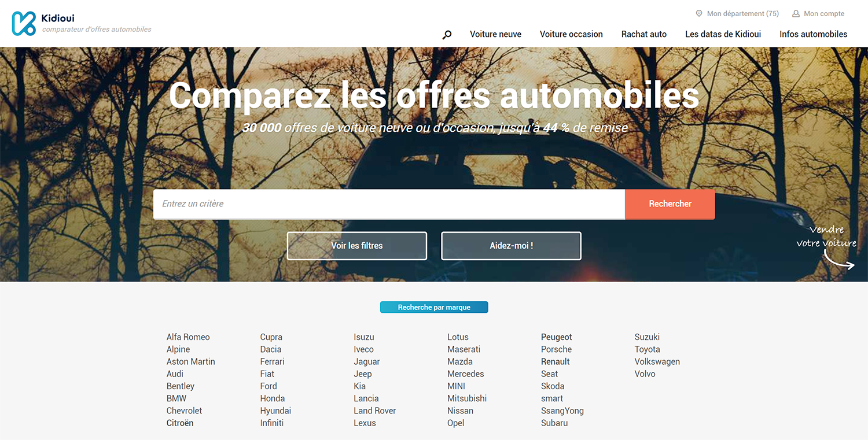868x440 pixels.
Task: Click the 'Vendre votre voiture' arrow
Action: click(840, 262)
